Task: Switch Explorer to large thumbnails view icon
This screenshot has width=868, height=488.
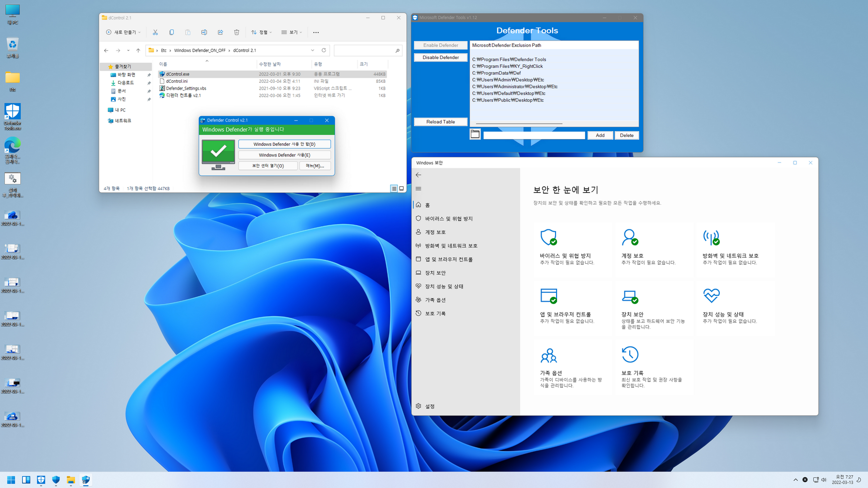Action: click(x=402, y=188)
